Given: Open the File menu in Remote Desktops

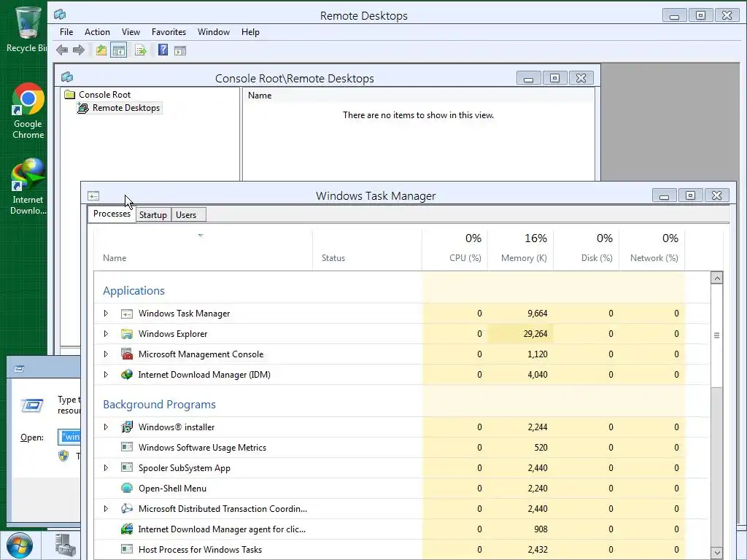Looking at the screenshot, I should pos(66,32).
